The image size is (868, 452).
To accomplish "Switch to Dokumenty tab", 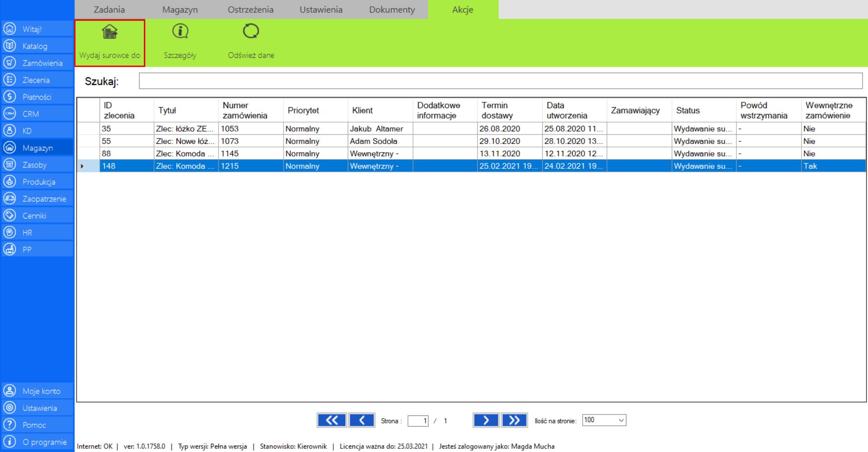I will [392, 10].
